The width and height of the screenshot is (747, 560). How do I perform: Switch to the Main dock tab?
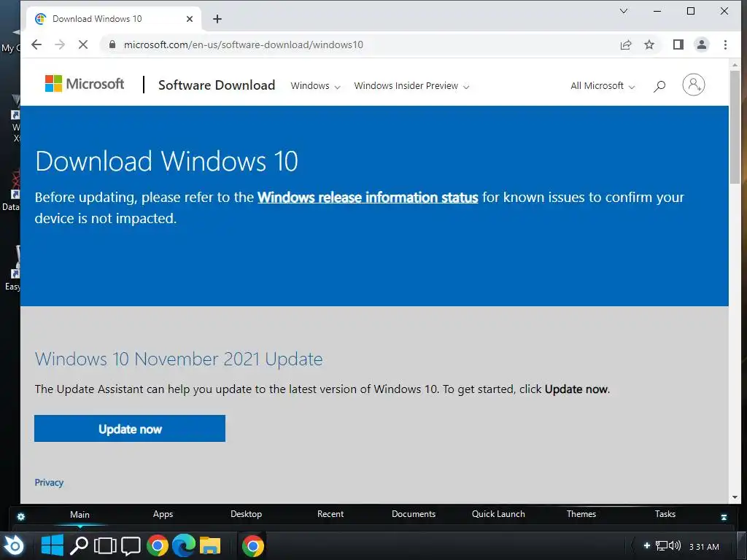pyautogui.click(x=80, y=514)
